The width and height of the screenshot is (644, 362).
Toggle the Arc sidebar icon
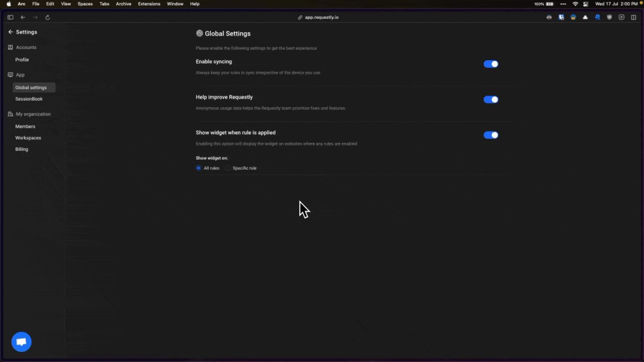10,17
